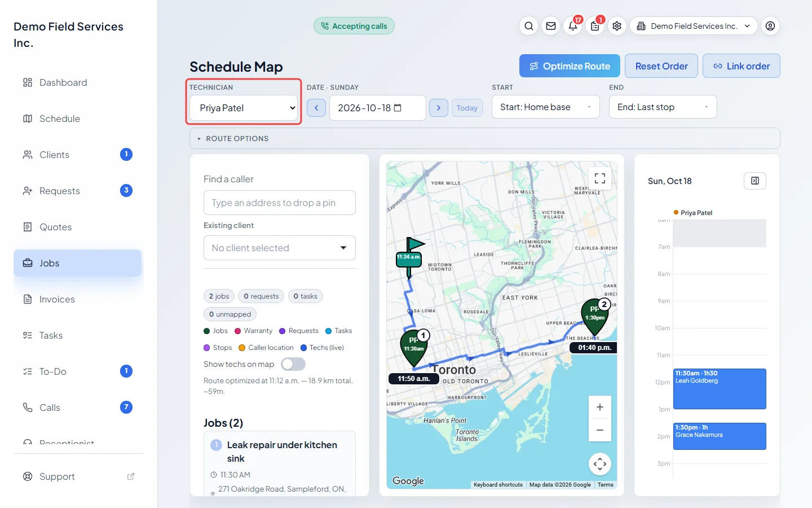Click the Accepting calls status pill
The height and width of the screenshot is (508, 812).
354,26
